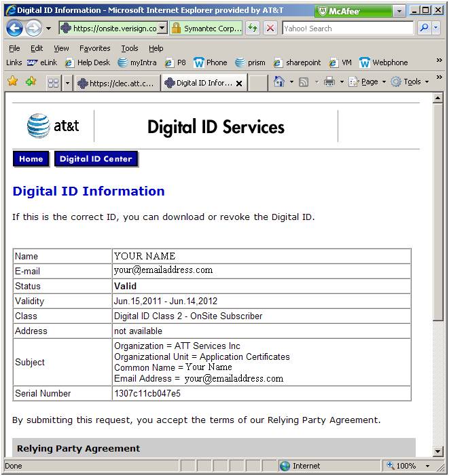Open the VM links bar shortcut

click(340, 62)
